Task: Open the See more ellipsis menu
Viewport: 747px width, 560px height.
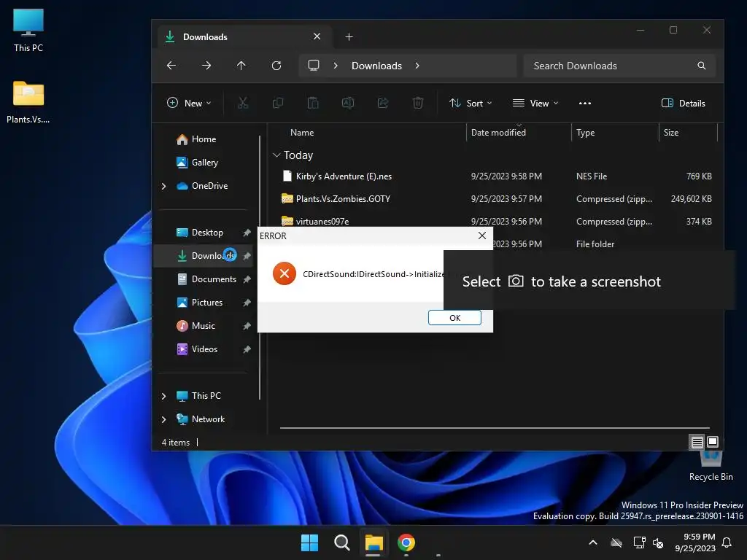Action: (x=585, y=103)
